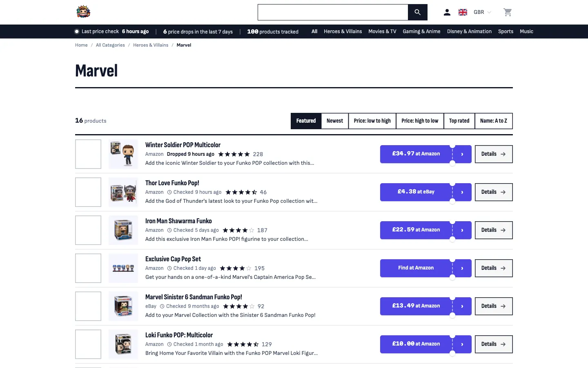Click the site logo icon
Screen dimensions: 588x368
(83, 12)
